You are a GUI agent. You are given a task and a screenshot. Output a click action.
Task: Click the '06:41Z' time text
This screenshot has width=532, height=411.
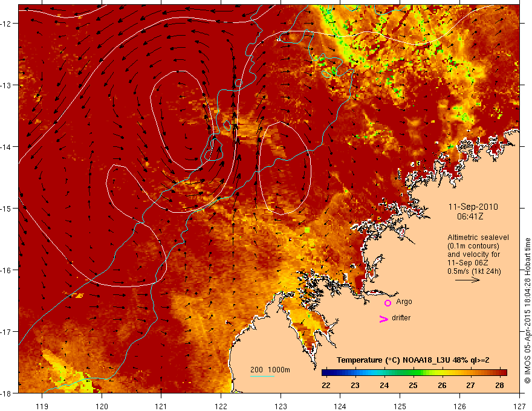pos(470,216)
